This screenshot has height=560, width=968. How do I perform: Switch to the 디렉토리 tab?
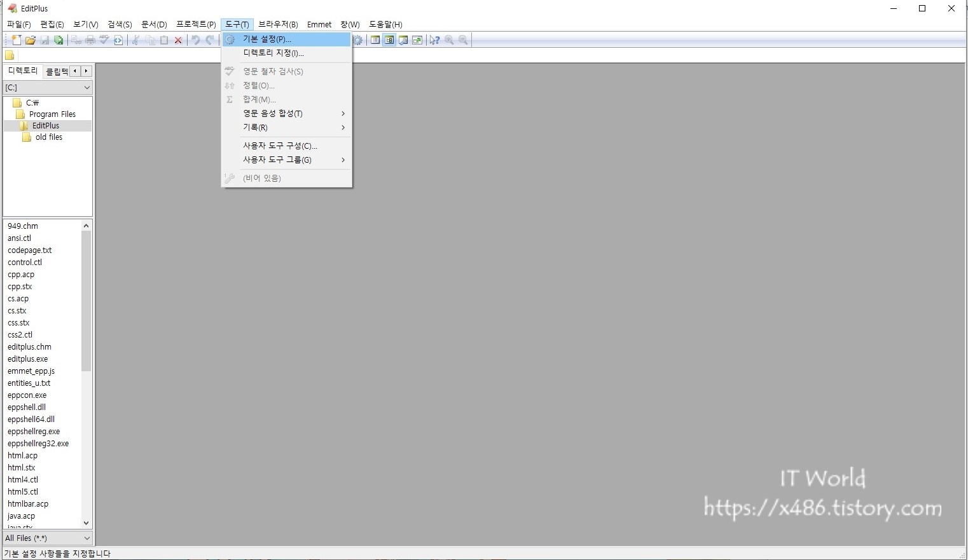pos(23,71)
